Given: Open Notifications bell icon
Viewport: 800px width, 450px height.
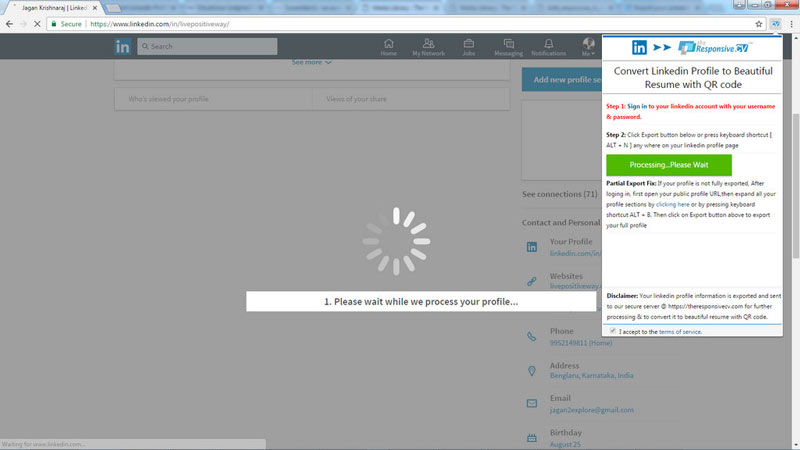Looking at the screenshot, I should tap(548, 47).
